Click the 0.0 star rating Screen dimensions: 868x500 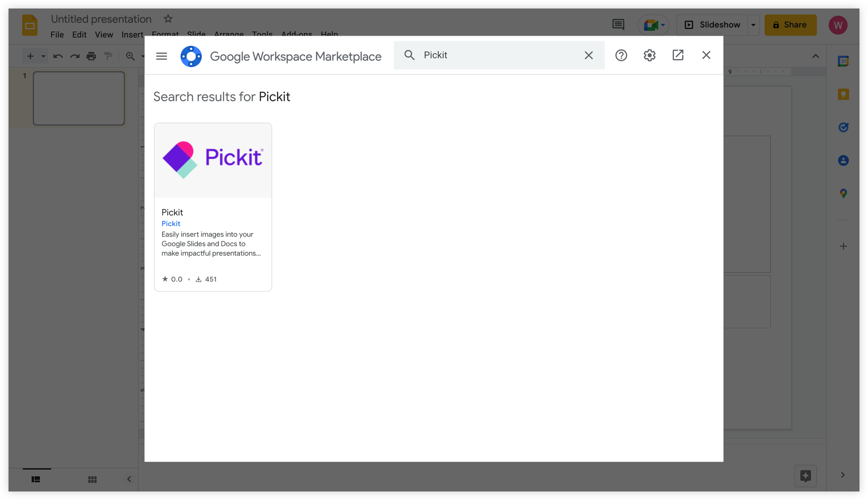click(172, 279)
